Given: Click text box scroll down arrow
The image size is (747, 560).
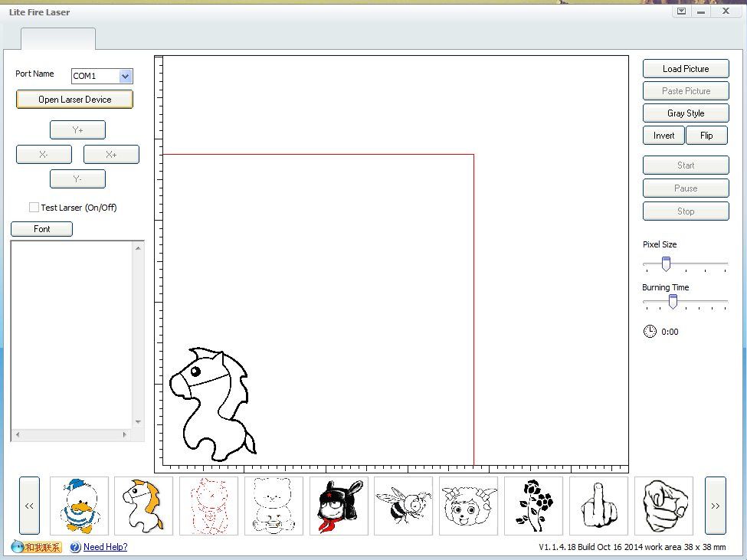Looking at the screenshot, I should [138, 422].
